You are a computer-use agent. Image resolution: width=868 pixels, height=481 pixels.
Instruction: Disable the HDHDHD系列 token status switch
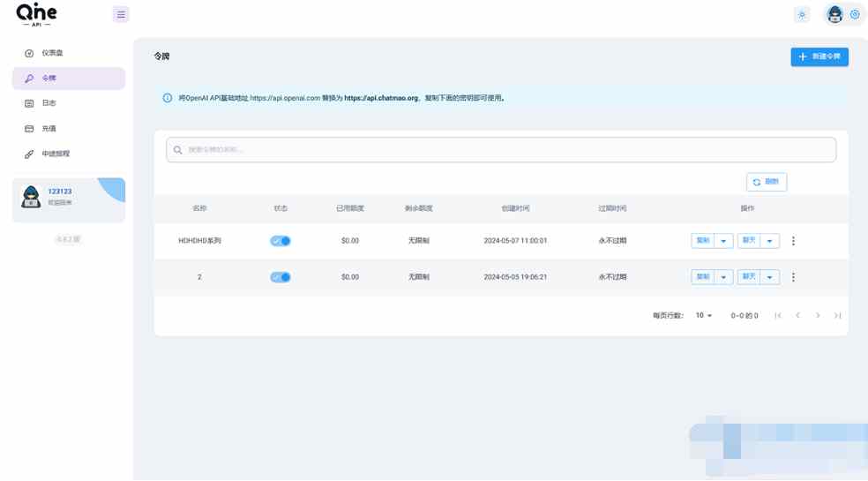(x=281, y=241)
